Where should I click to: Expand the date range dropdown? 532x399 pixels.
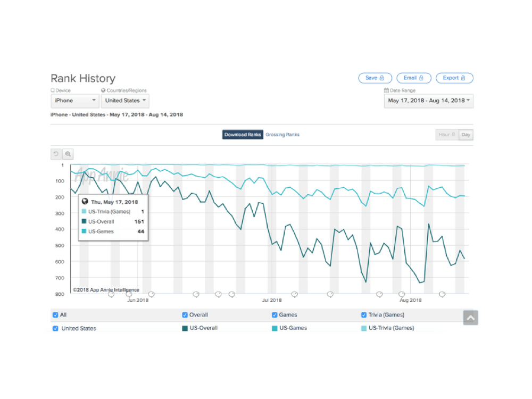pyautogui.click(x=428, y=101)
